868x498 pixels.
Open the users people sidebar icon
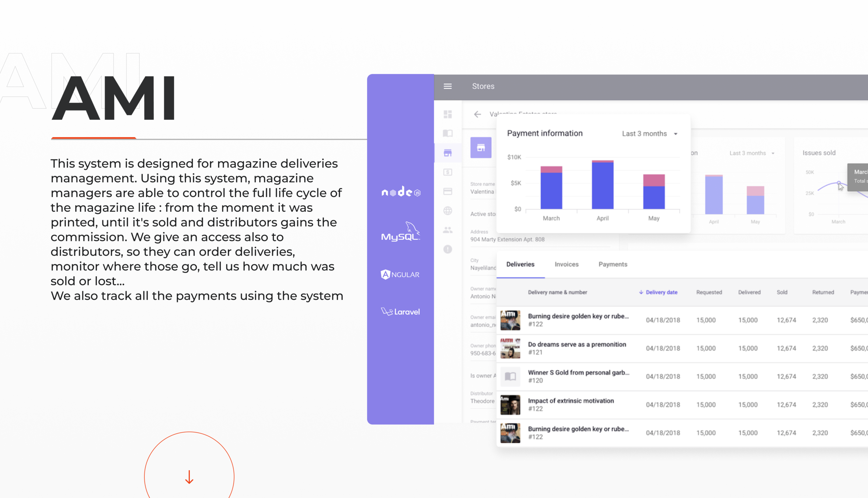pyautogui.click(x=447, y=230)
